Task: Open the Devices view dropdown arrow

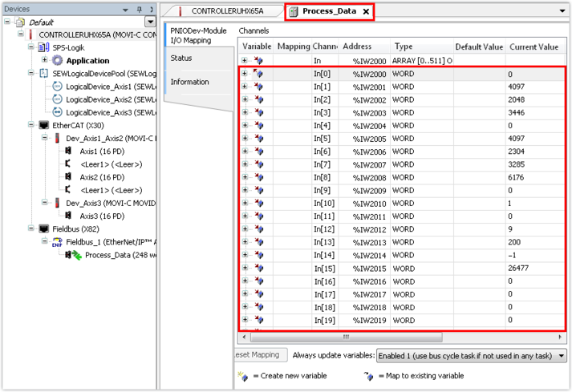Action: [150, 22]
